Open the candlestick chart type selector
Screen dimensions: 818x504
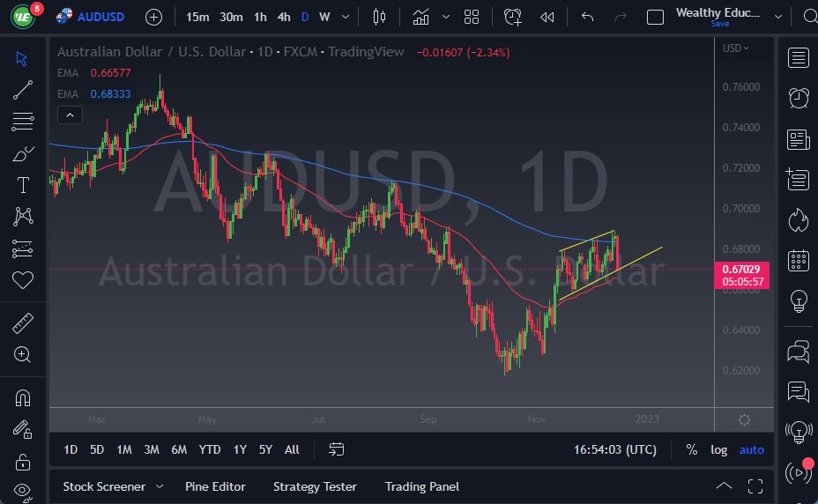point(379,18)
